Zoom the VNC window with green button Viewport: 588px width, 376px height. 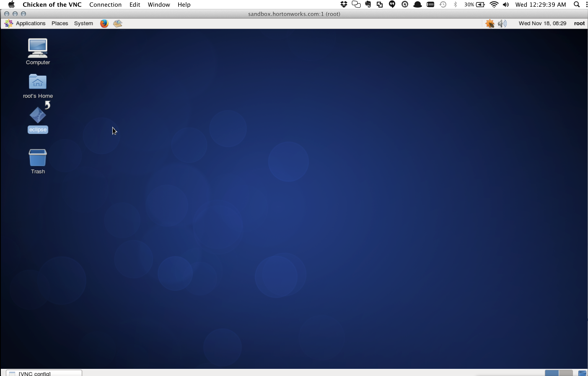23,14
